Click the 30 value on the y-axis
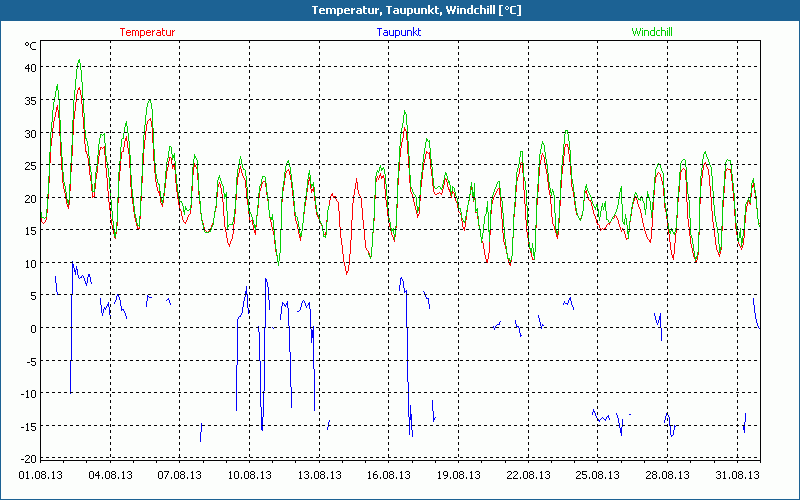800x500 pixels. pyautogui.click(x=30, y=133)
